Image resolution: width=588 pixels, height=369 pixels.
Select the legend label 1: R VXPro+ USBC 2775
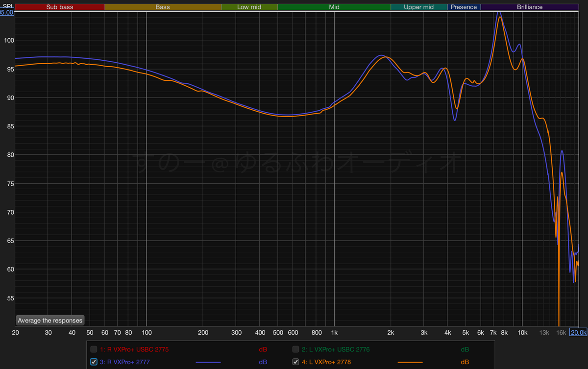coord(134,349)
